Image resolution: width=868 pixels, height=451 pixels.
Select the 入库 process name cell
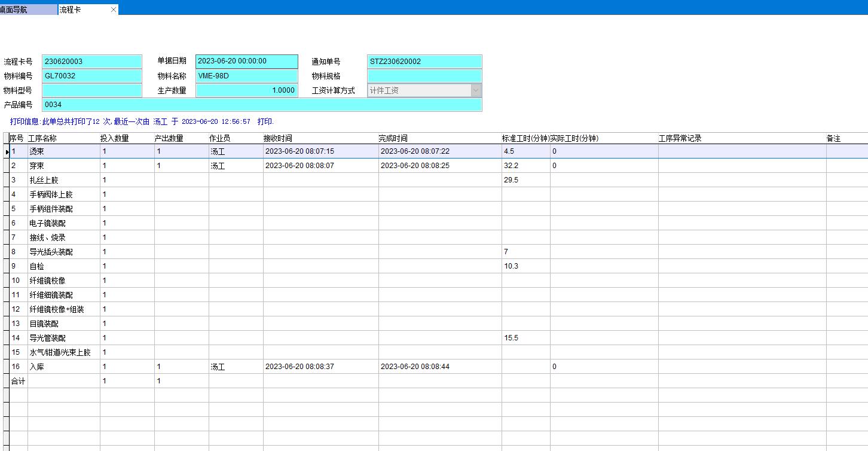[63, 367]
